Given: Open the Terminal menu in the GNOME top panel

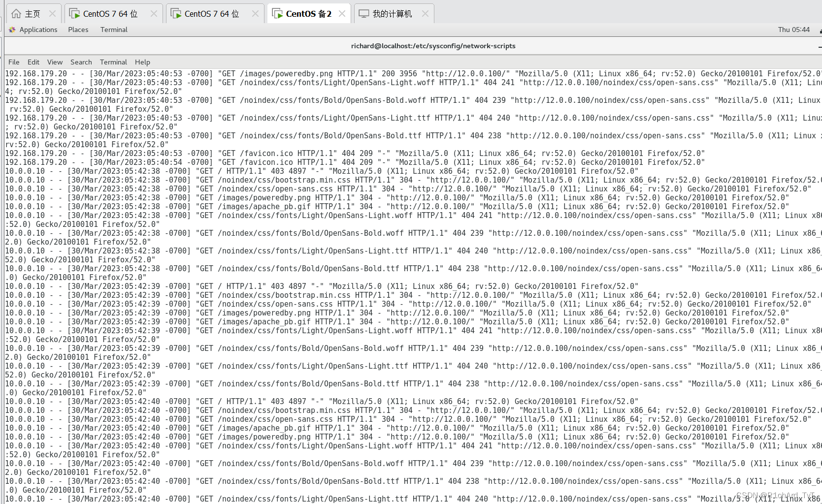Looking at the screenshot, I should pyautogui.click(x=113, y=30).
